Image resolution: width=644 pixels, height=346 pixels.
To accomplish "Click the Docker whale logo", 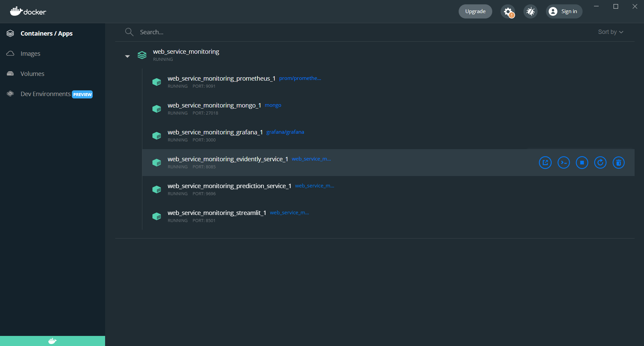I will [28, 11].
